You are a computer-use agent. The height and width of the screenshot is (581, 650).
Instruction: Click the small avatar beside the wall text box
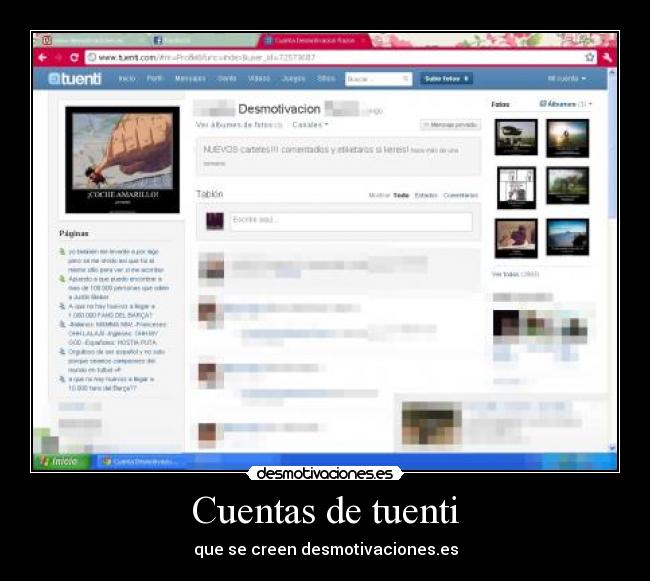coord(215,221)
